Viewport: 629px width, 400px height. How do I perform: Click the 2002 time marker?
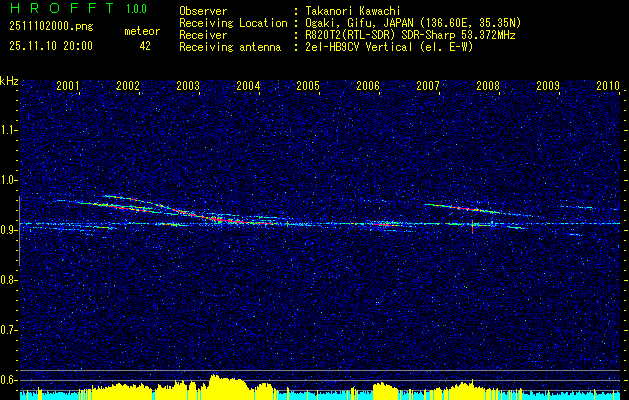click(x=128, y=85)
